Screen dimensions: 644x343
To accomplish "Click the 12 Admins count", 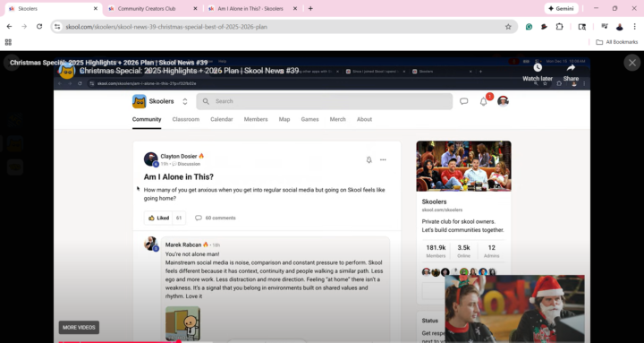I will click(491, 251).
